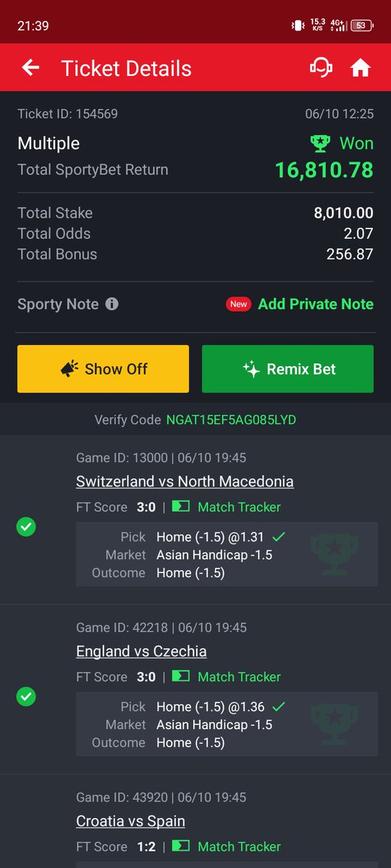
Task: Tap green check beside England vs Czechia
Action: 26,697
